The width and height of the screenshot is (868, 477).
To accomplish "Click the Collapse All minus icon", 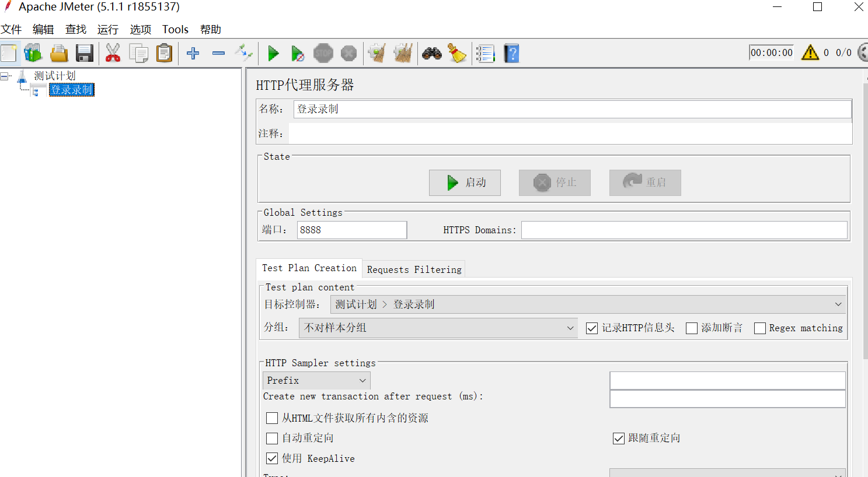I will [219, 53].
